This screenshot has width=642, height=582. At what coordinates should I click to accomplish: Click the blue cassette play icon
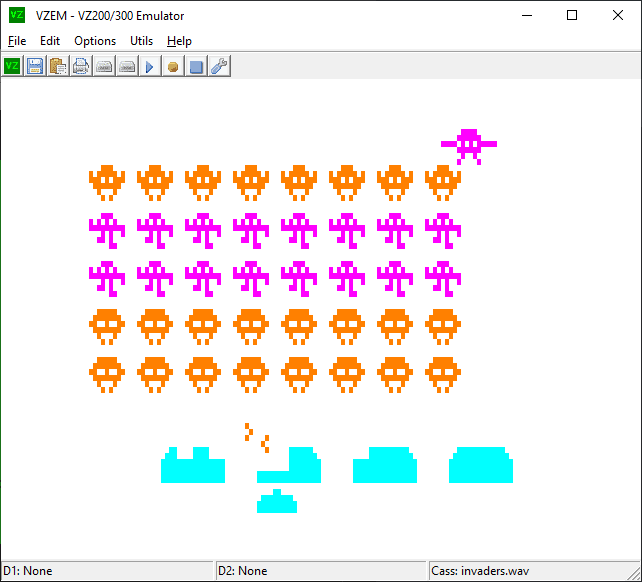click(150, 66)
